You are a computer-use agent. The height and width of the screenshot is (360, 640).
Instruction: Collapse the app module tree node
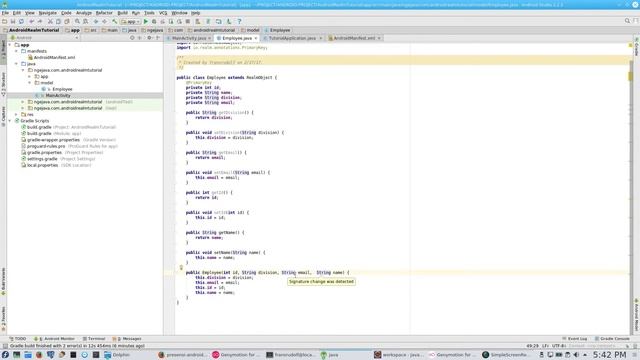pos(10,45)
